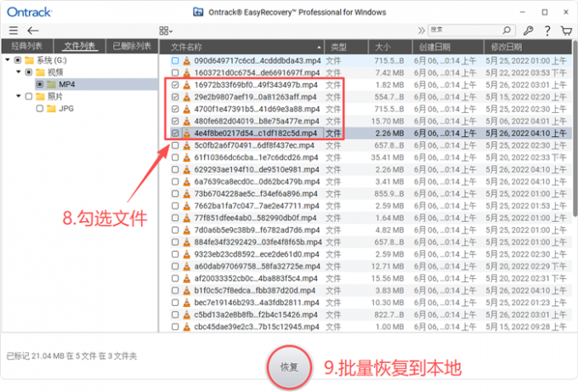Click VLC icon of 4e4f8be0217d54 file
578x392 pixels.
point(187,134)
